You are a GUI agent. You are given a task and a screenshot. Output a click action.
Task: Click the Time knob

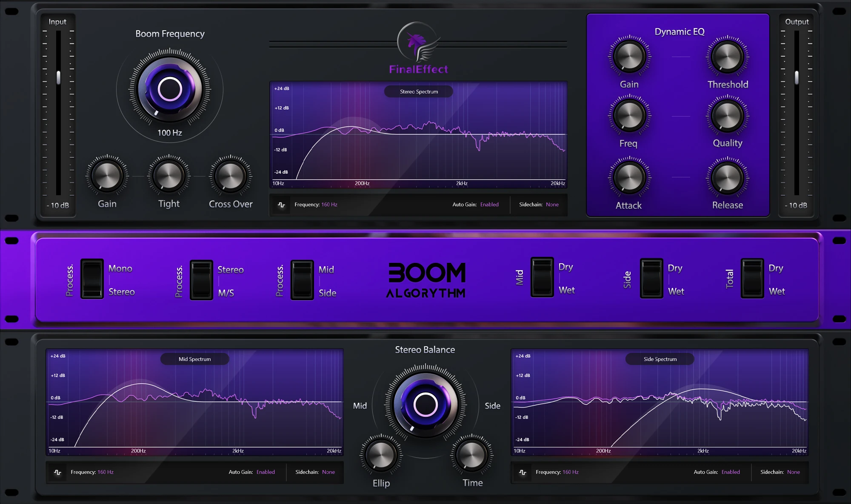[x=472, y=455]
